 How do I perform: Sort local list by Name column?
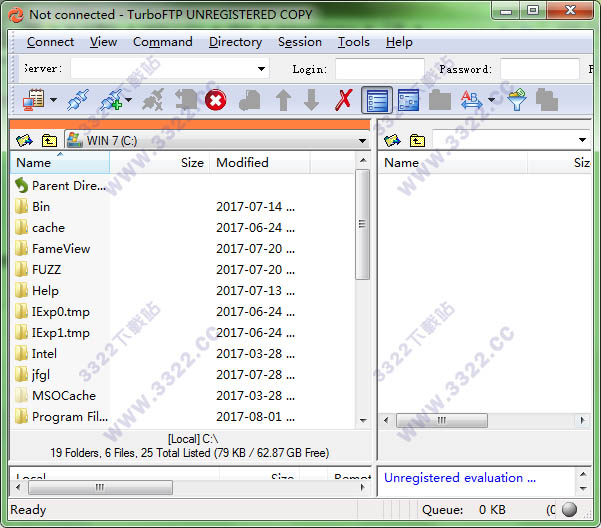[x=60, y=163]
